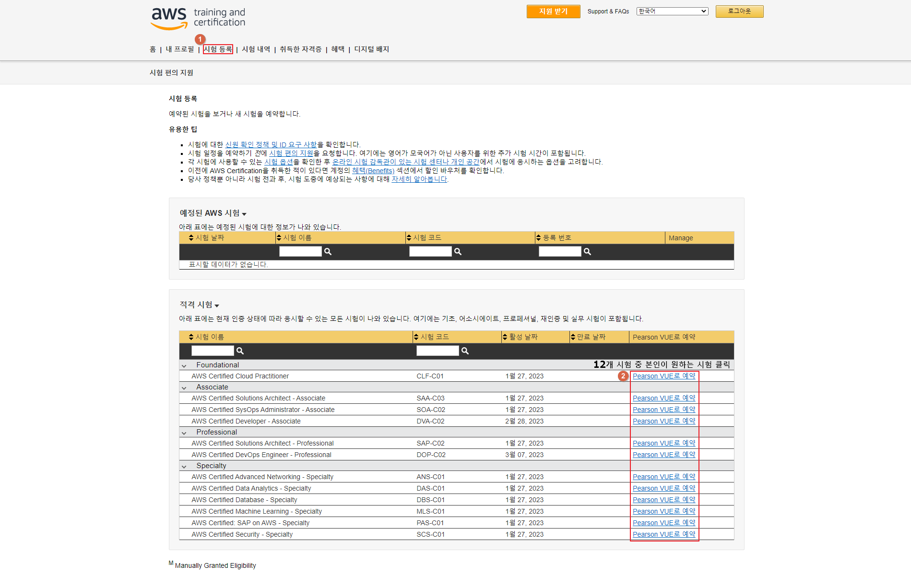Focus scheduled exams 시험 코드 filter field
The height and width of the screenshot is (588, 911).
tap(430, 252)
